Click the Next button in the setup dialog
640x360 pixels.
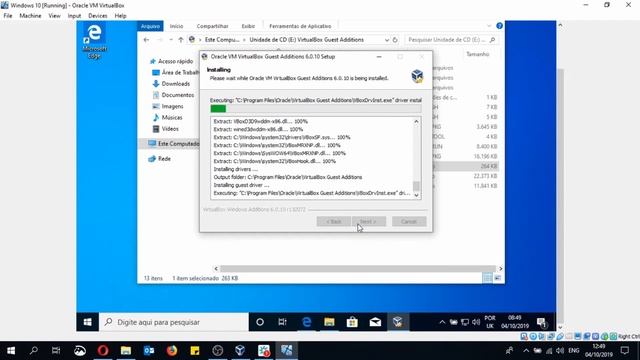click(x=369, y=221)
